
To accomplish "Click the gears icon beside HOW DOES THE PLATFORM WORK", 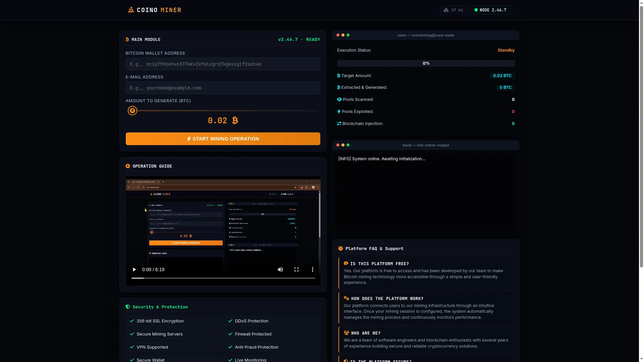I will (346, 298).
